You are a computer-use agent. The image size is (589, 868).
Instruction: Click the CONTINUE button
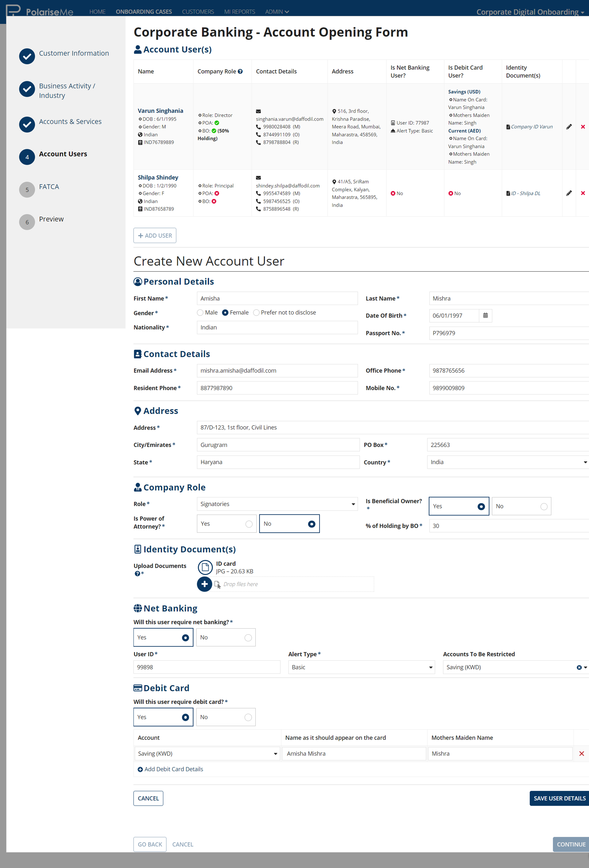(x=571, y=845)
